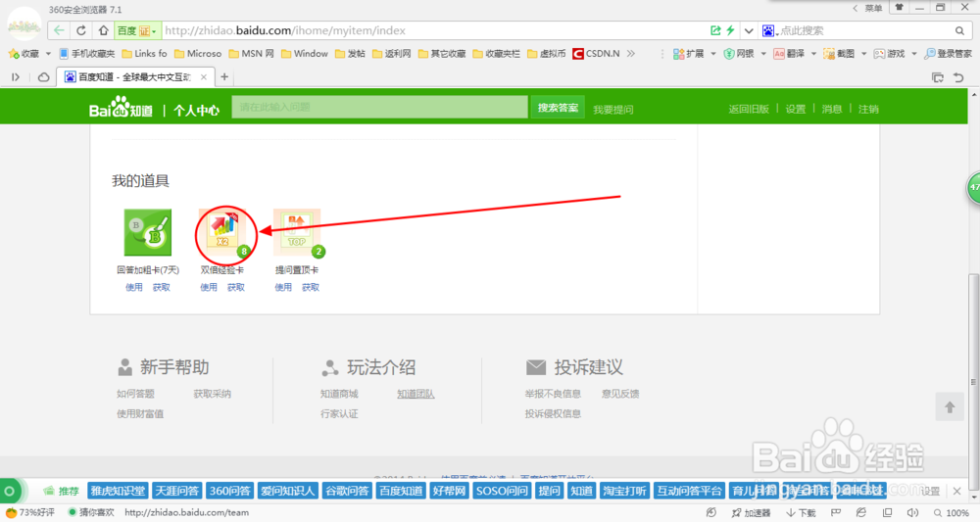This screenshot has width=980, height=522.
Task: Open the 登录管家 login manager
Action: pos(948,54)
